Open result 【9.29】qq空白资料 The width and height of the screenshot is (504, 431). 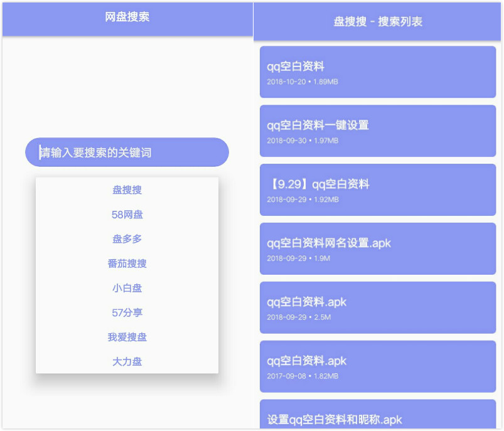point(378,189)
